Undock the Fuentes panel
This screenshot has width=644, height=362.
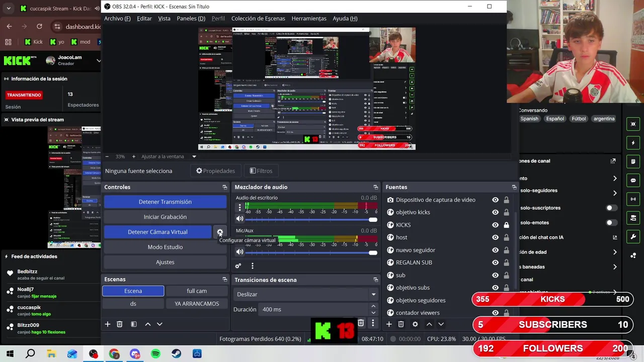pyautogui.click(x=514, y=187)
